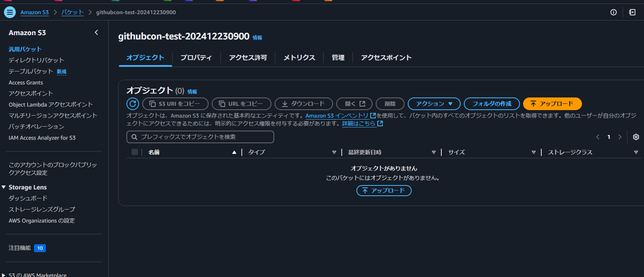Viewport: 644px width, 277px height.
Task: Collapse the Amazon S3 sidebar arrow
Action: (96, 32)
